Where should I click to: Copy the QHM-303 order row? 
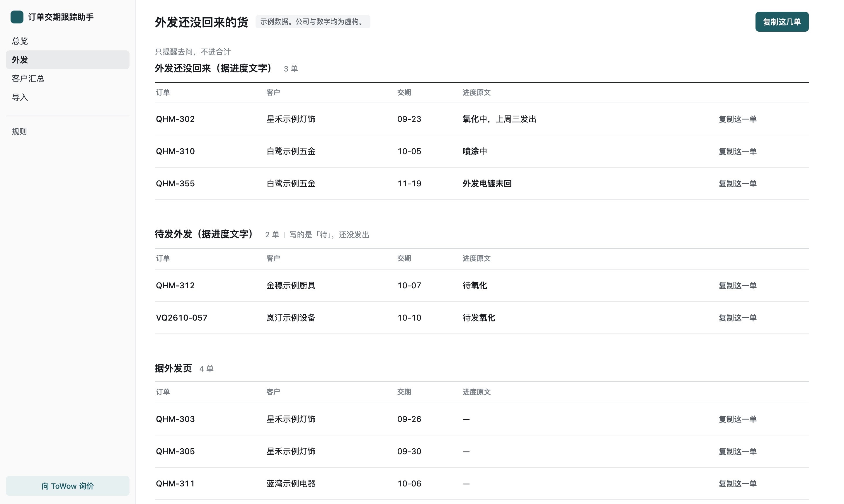pyautogui.click(x=737, y=419)
